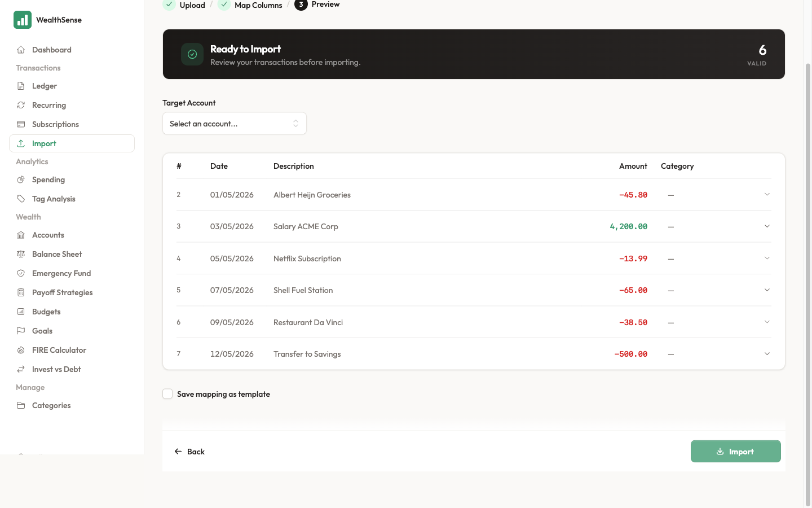Open Dashboard via its home icon
Viewport: 812px width, 508px height.
[21, 50]
